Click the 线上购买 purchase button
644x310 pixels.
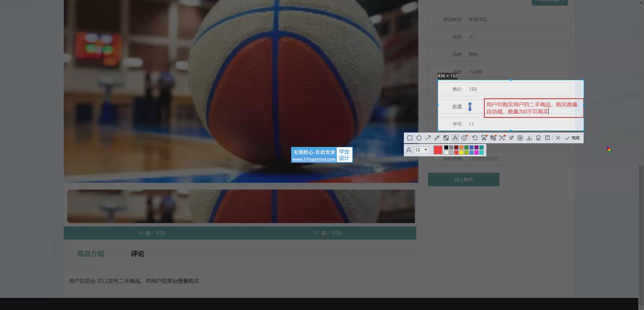tap(464, 179)
